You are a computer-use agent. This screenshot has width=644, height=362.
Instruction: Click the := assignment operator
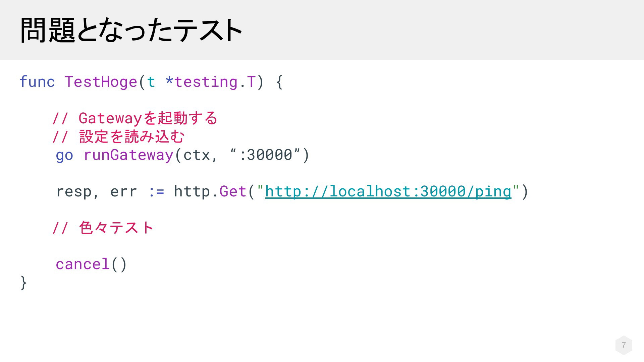[x=156, y=191]
